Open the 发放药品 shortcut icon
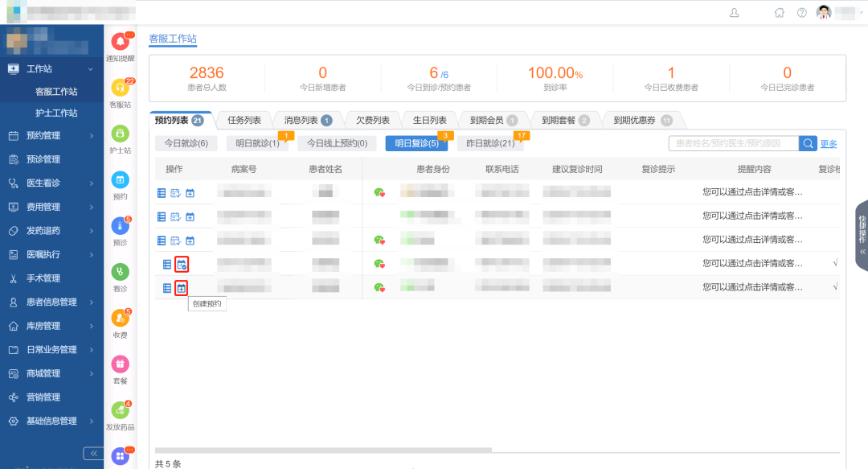This screenshot has width=868, height=469. coord(120,410)
